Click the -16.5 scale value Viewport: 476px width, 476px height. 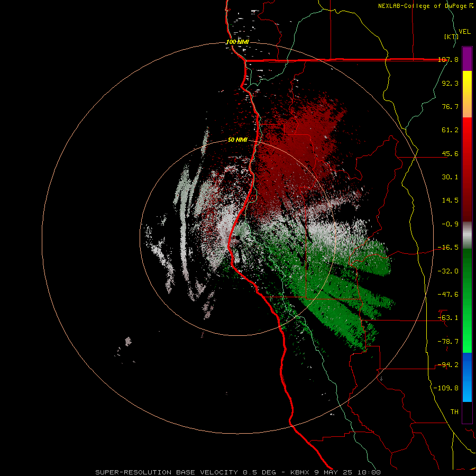[448, 248]
